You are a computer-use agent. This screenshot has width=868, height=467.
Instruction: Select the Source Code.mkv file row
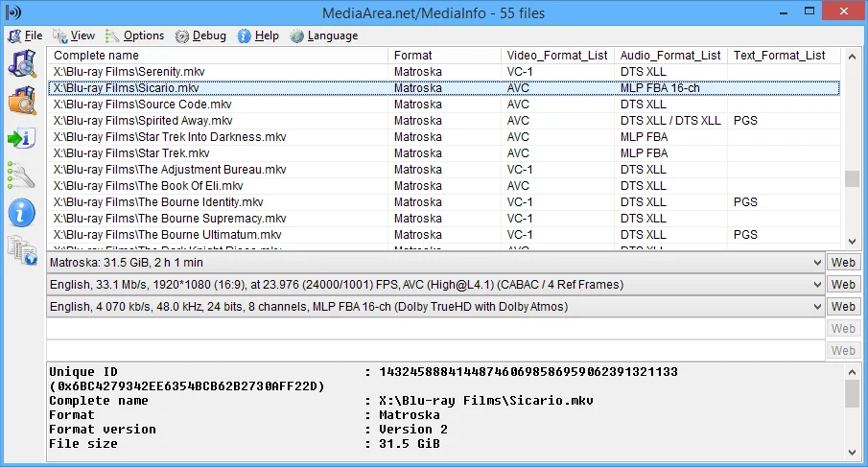click(444, 105)
